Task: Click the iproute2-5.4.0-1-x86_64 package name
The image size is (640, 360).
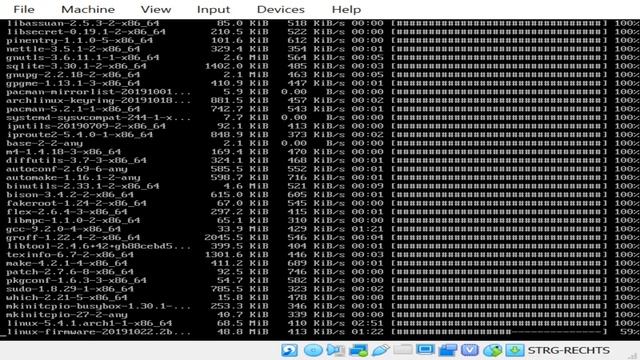Action: (80, 135)
